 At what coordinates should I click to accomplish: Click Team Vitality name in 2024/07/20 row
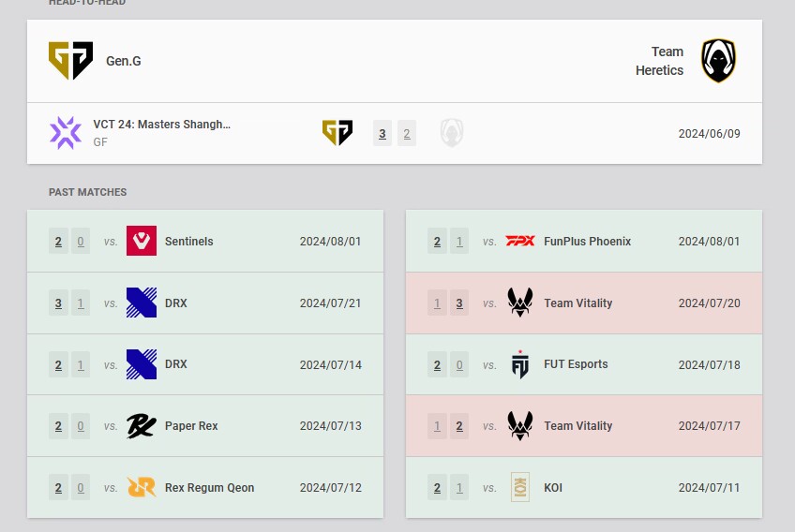click(578, 303)
